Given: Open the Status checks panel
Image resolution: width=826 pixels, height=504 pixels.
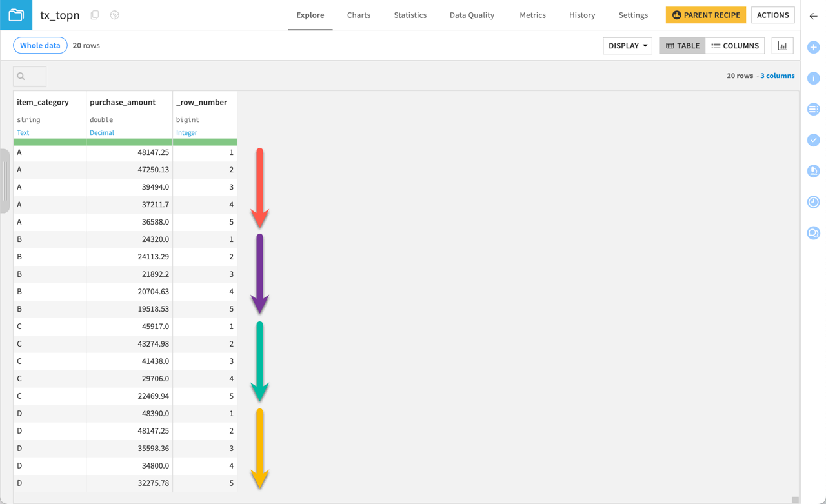Looking at the screenshot, I should coord(813,140).
